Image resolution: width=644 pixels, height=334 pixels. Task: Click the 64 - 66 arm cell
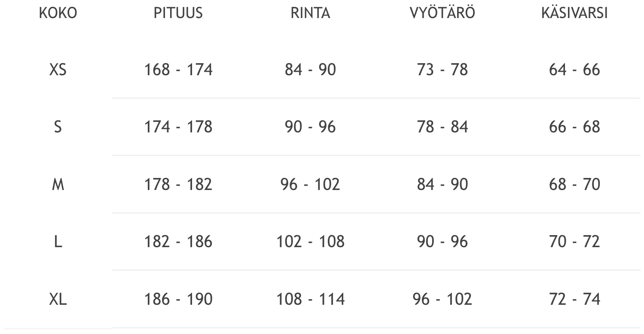coord(574,70)
